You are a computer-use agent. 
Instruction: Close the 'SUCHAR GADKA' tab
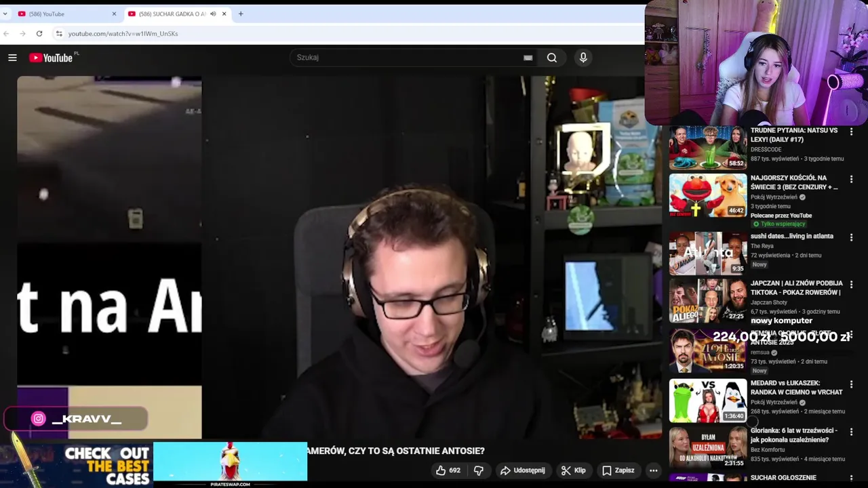[223, 14]
